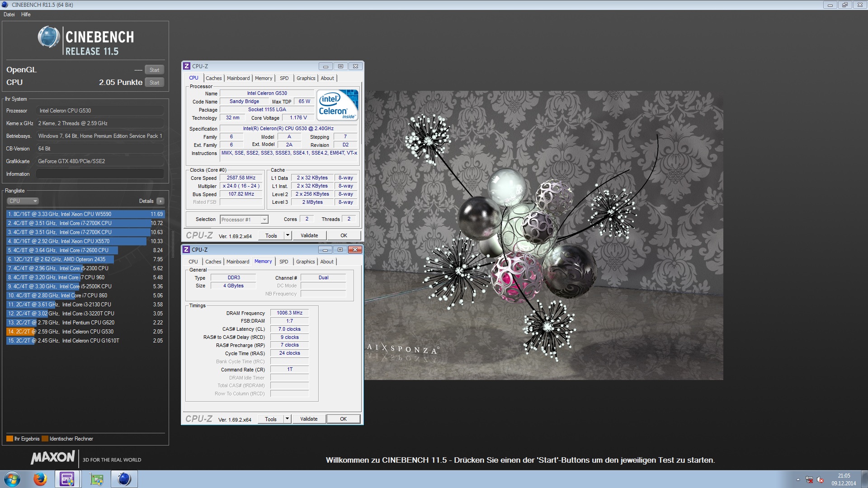
Task: Open the network tray icon
Action: pos(809,480)
